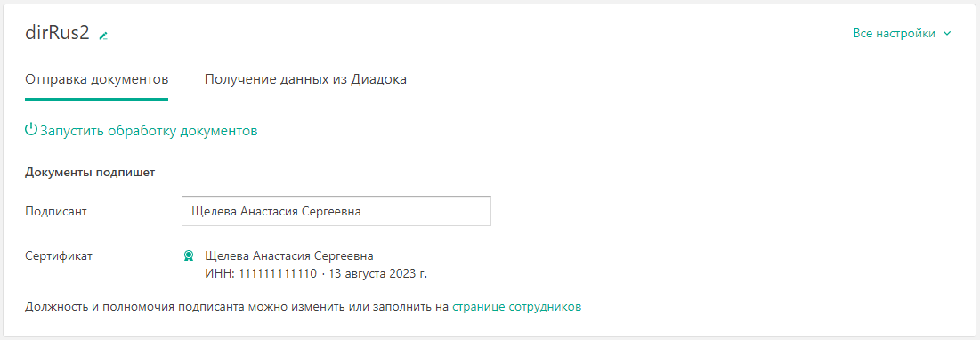Start processing via Запустить обработку документов

[x=149, y=131]
